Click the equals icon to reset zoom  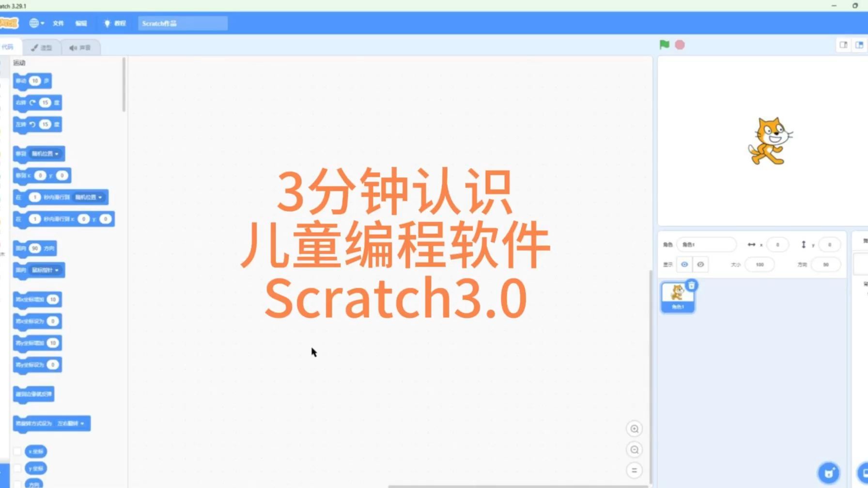pyautogui.click(x=634, y=470)
